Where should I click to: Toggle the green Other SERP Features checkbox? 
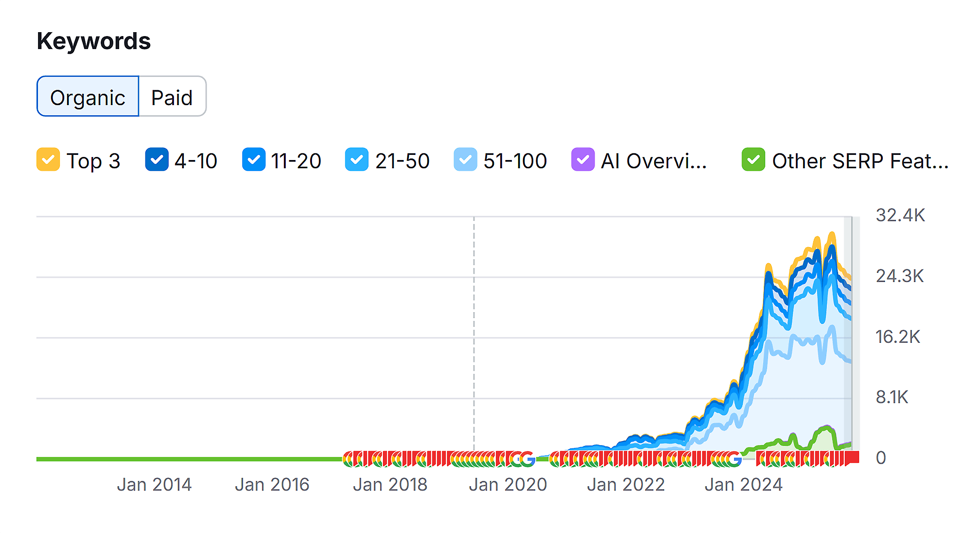point(753,160)
